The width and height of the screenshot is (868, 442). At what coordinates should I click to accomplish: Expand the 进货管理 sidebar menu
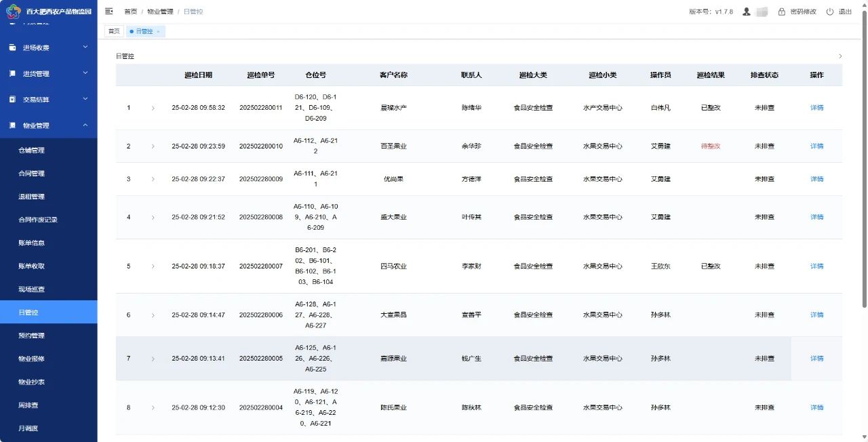point(85,73)
